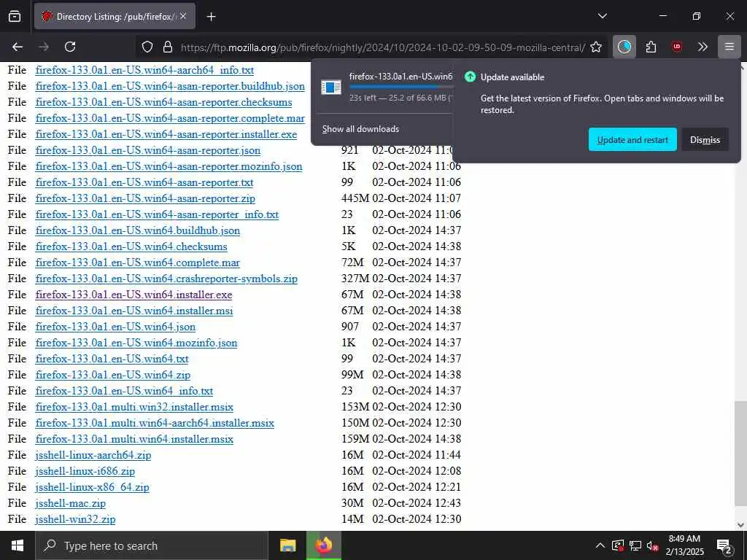Bookmark this page with the star
The height and width of the screenshot is (560, 747).
pos(595,47)
